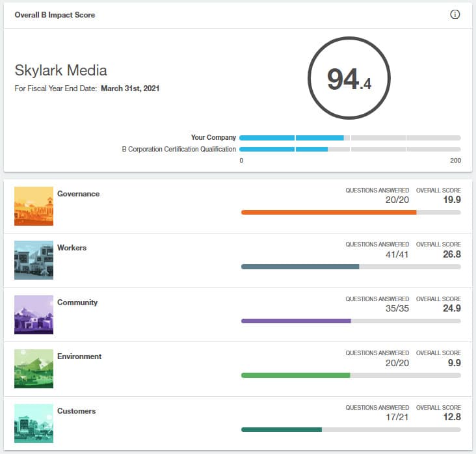Select the Community section title
The height and width of the screenshot is (454, 476).
77,302
